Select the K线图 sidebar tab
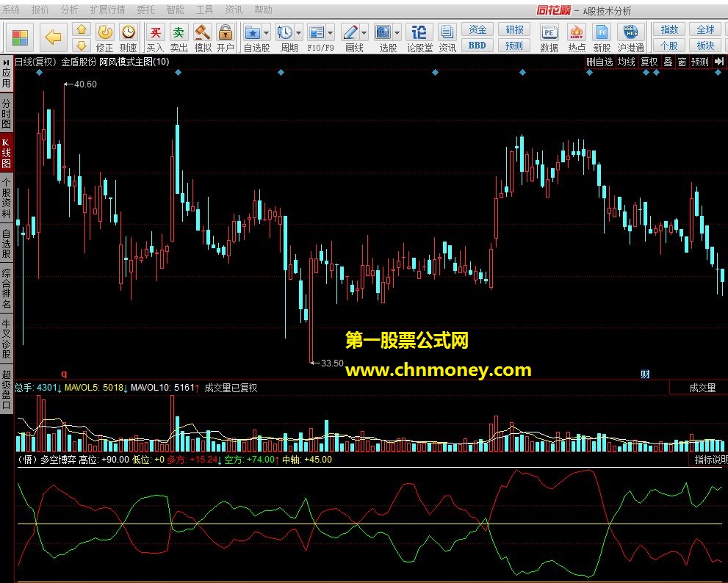 coord(6,153)
